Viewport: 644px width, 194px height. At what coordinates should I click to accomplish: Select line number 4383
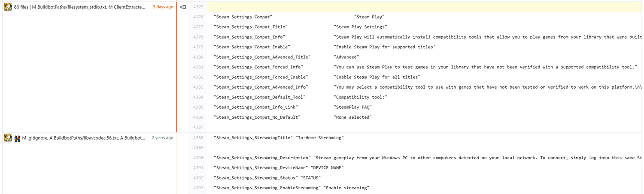(198, 87)
